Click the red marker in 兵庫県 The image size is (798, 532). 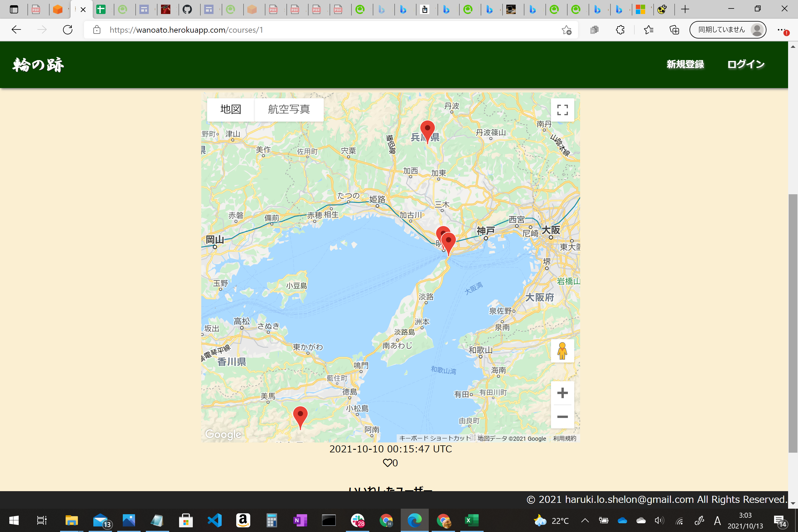pos(427,130)
